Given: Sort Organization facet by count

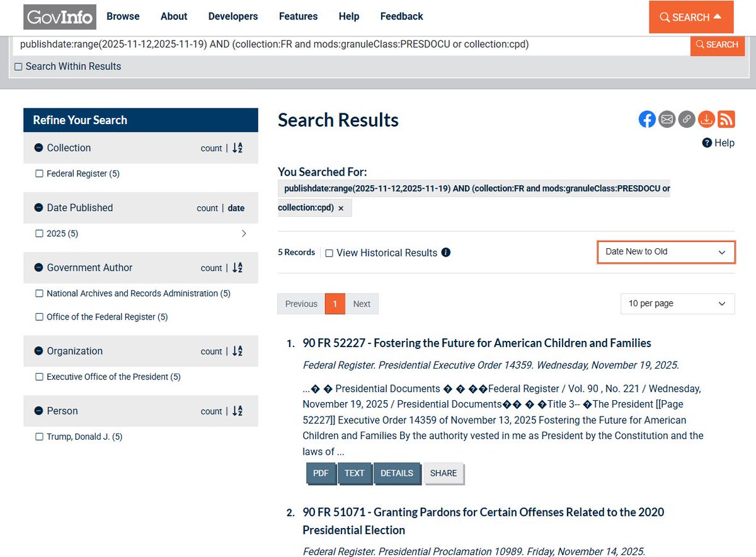Looking at the screenshot, I should [x=211, y=352].
